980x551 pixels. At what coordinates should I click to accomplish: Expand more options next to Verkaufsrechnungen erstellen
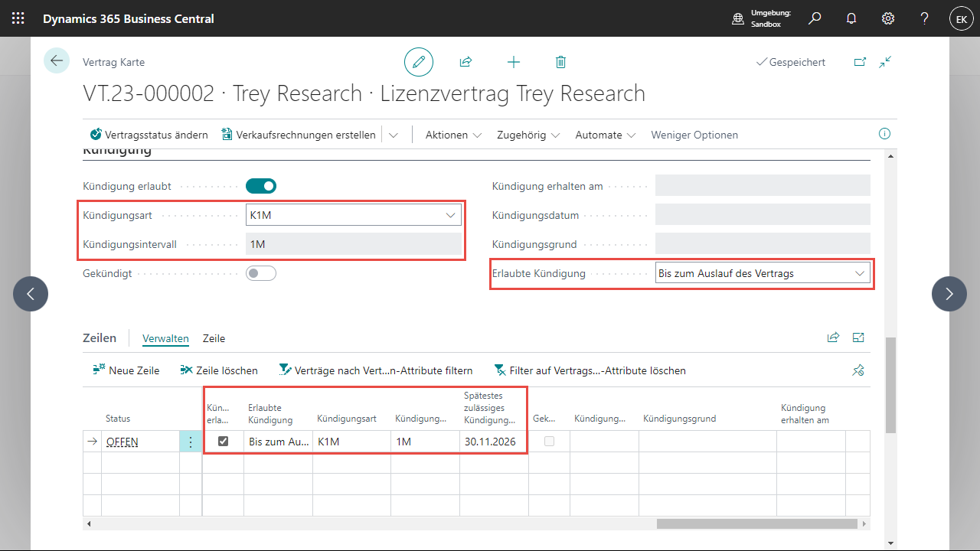pyautogui.click(x=394, y=135)
